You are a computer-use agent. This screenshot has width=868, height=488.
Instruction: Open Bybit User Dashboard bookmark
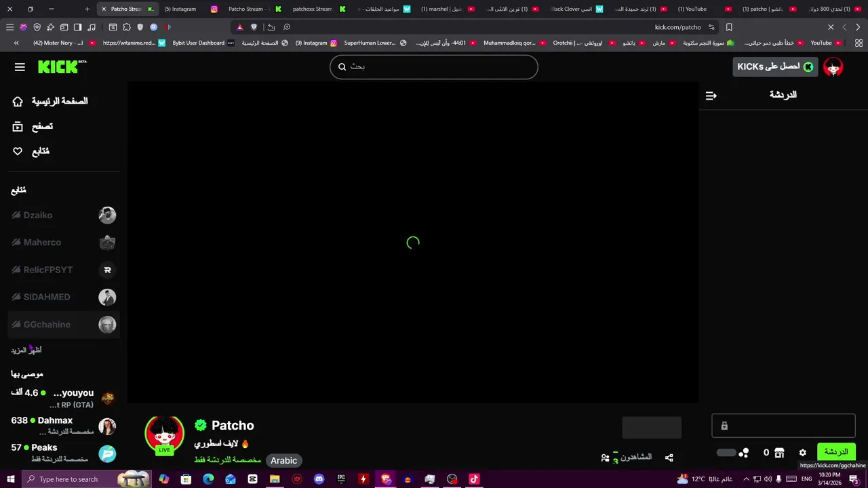pos(203,43)
